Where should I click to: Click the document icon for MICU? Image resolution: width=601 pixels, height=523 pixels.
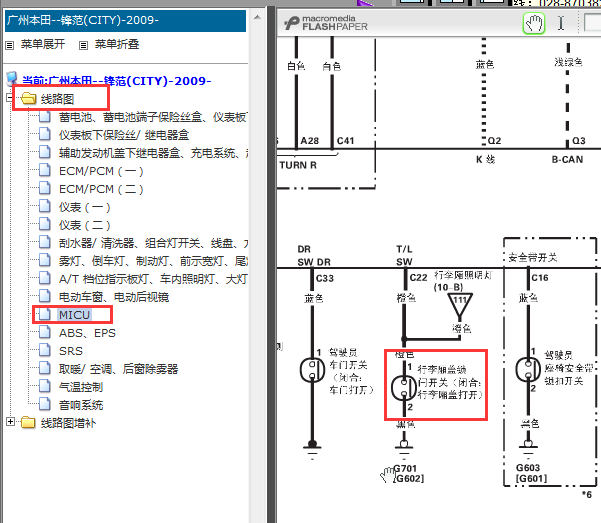pos(45,314)
